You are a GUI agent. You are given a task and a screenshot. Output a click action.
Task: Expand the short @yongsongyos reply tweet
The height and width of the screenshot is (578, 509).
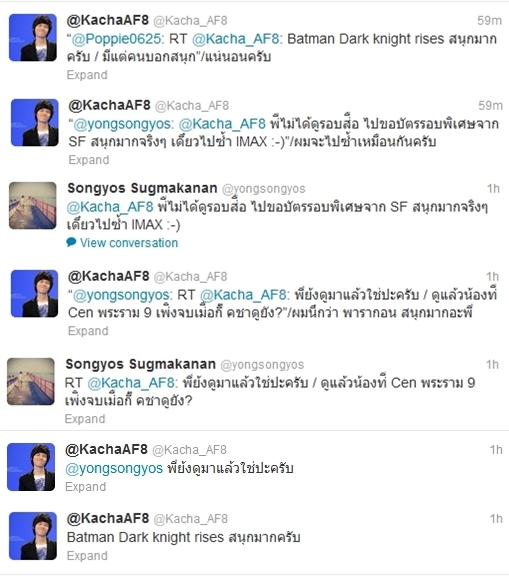pyautogui.click(x=86, y=487)
